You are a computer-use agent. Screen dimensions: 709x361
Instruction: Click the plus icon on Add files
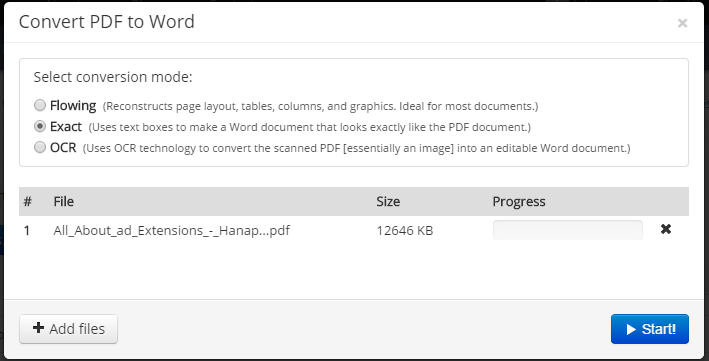(x=38, y=328)
